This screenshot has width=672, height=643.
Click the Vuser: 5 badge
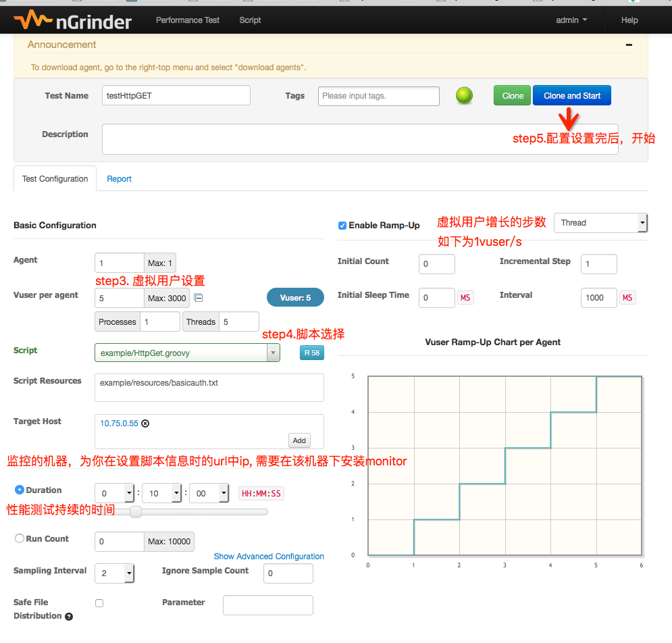(x=295, y=297)
